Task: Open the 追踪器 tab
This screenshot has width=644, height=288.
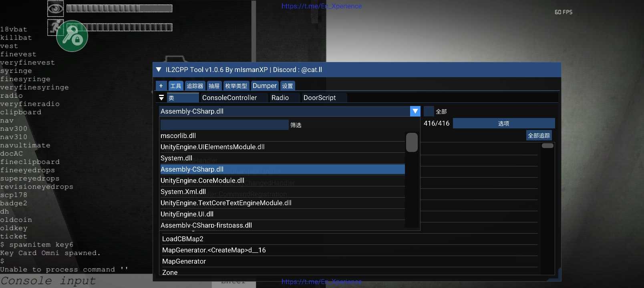Action: pyautogui.click(x=195, y=86)
